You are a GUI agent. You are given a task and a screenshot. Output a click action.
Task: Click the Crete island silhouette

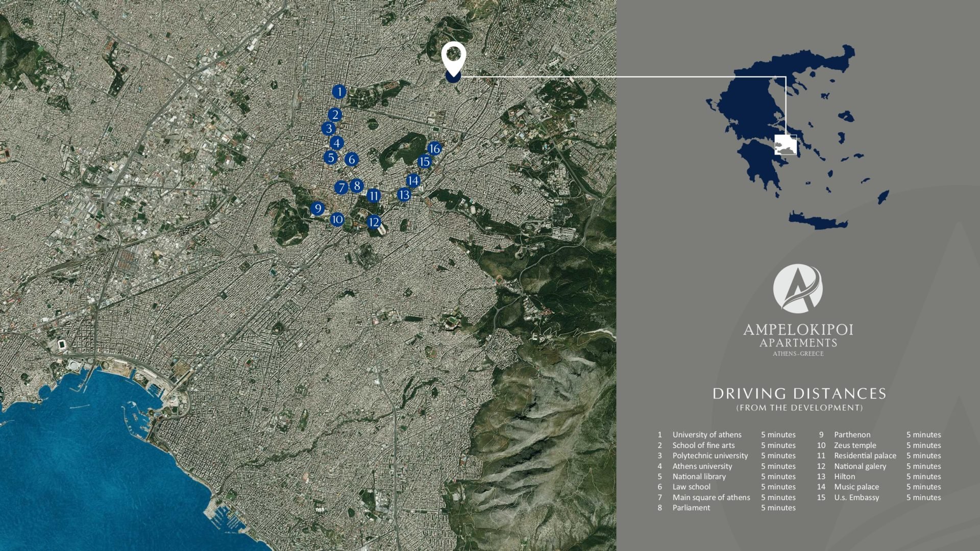pyautogui.click(x=818, y=220)
